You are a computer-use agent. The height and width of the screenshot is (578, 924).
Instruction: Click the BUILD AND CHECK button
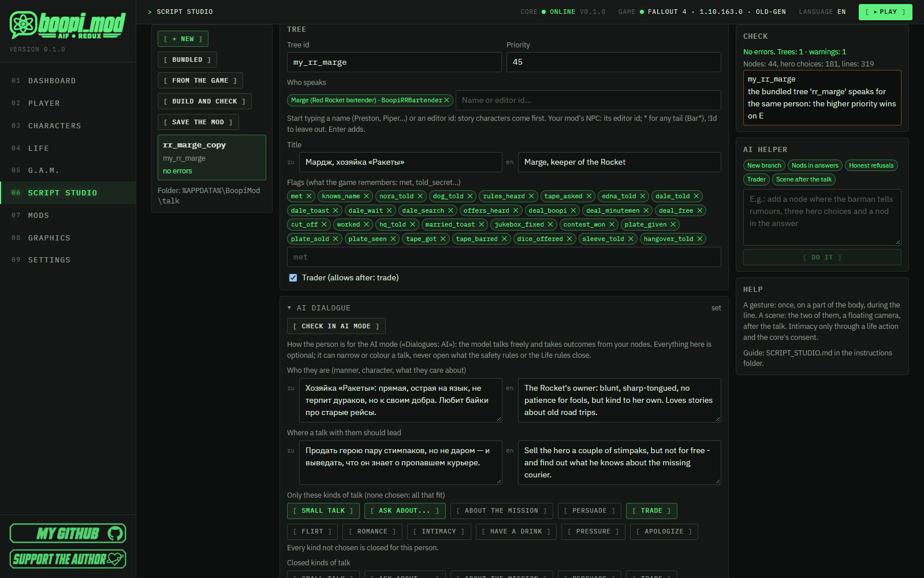[204, 102]
